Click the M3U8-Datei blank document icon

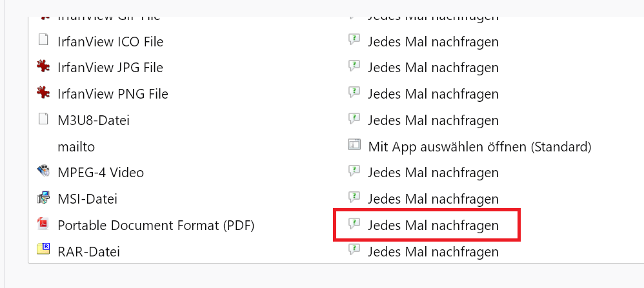(43, 119)
